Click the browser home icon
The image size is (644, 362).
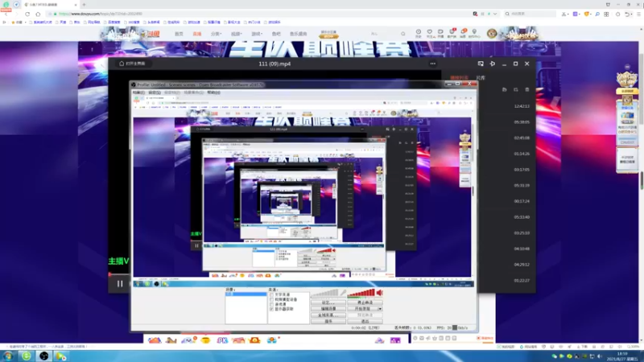click(38, 14)
